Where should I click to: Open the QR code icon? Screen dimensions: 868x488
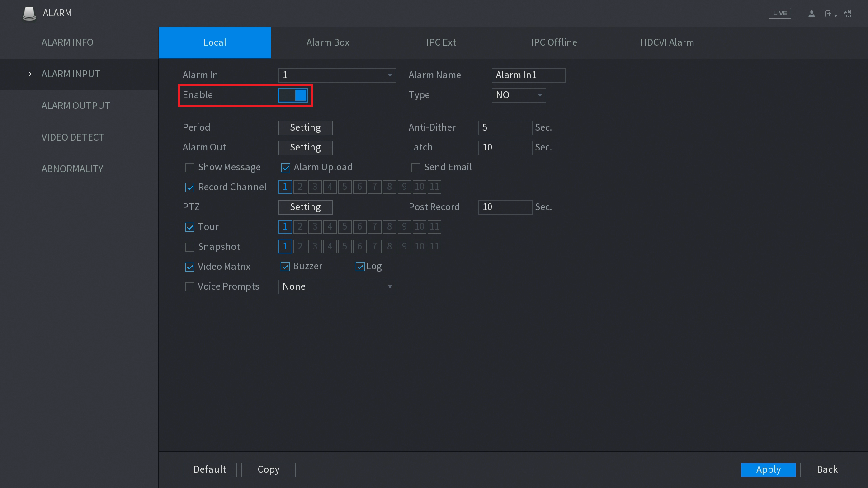[x=848, y=14]
